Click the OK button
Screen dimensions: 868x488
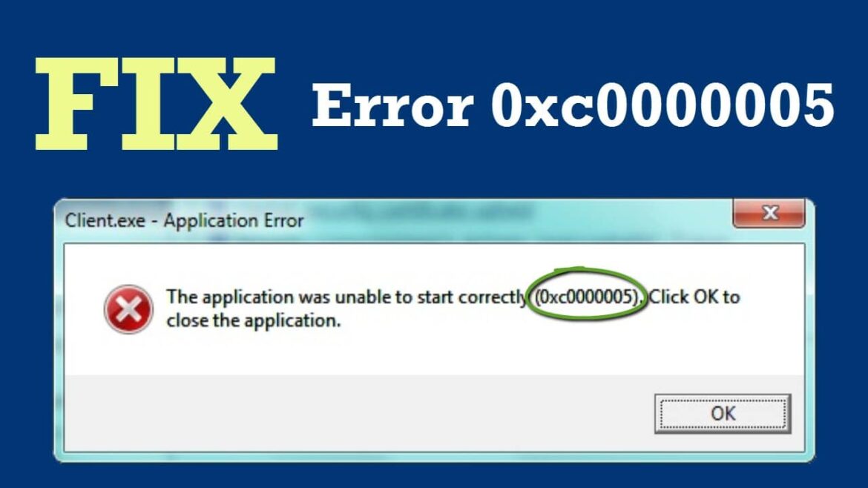click(723, 413)
